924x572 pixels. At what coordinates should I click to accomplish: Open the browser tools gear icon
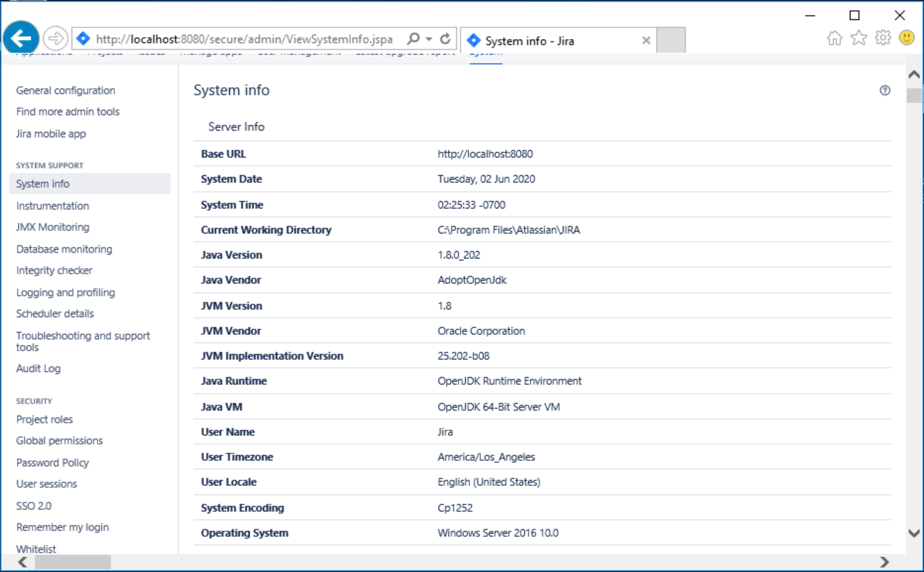coord(883,38)
